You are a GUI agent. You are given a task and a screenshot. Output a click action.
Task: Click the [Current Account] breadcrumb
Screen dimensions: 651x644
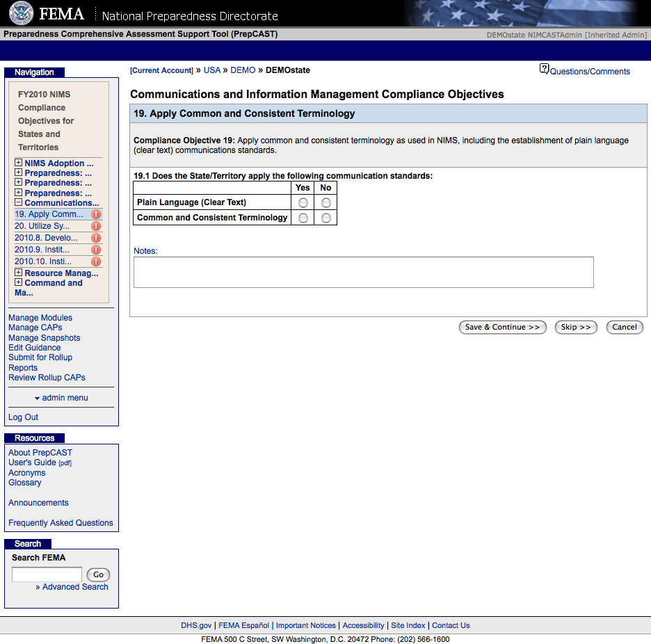tap(161, 70)
